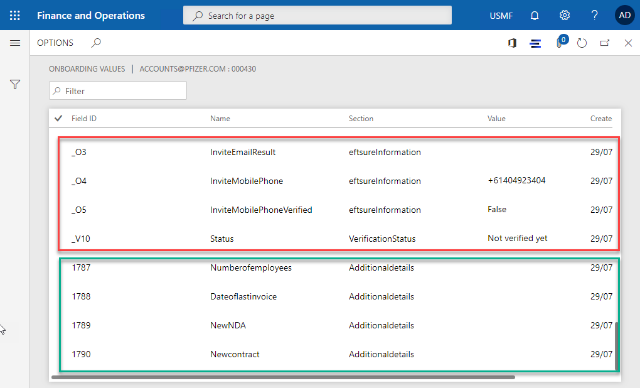
Task: Select the 1790 field ID cell
Action: click(81, 354)
